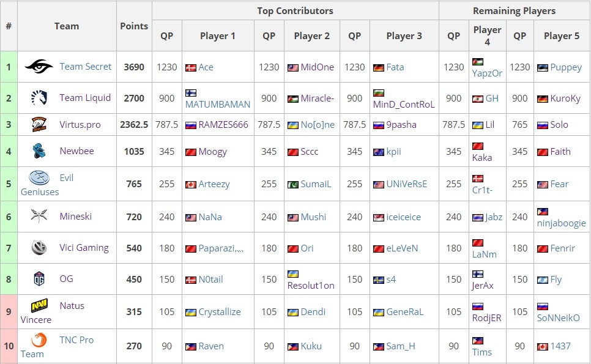Click the Evil Geniuses logo
The height and width of the screenshot is (364, 591).
(x=39, y=178)
